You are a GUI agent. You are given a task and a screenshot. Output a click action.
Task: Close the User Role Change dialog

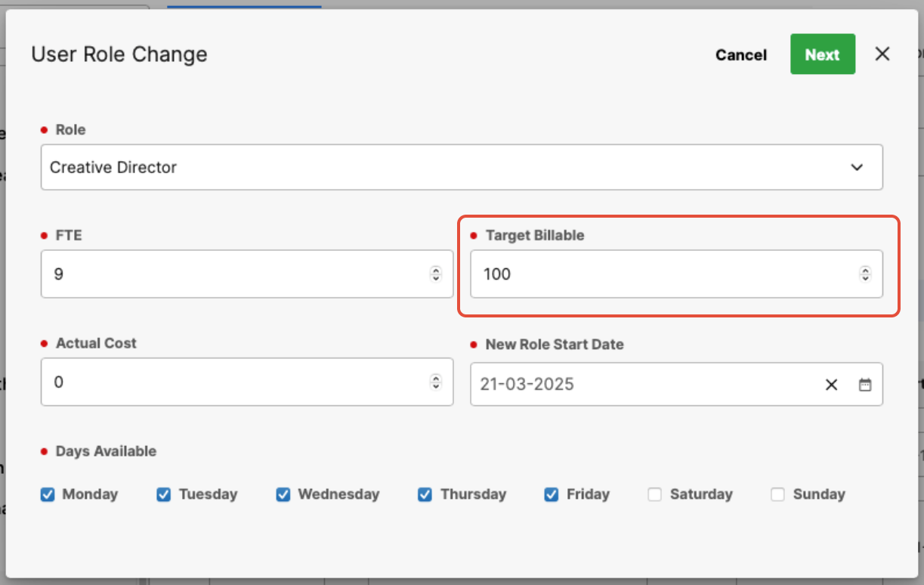click(x=882, y=54)
